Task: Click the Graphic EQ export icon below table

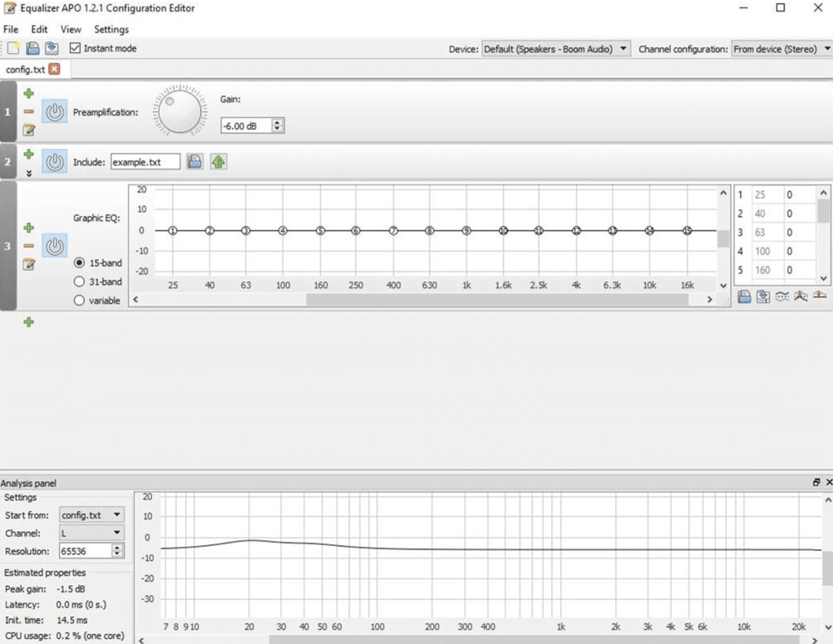Action: [x=763, y=297]
